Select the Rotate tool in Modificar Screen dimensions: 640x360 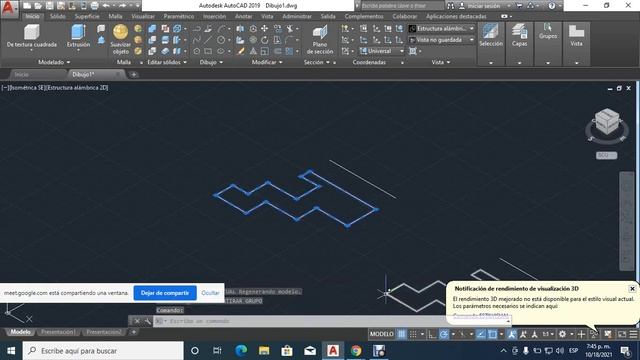(x=264, y=40)
